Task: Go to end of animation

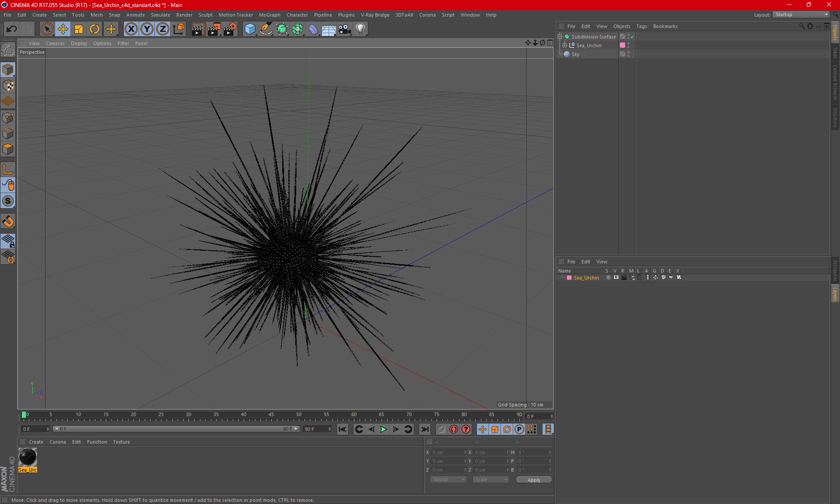Action: (424, 429)
